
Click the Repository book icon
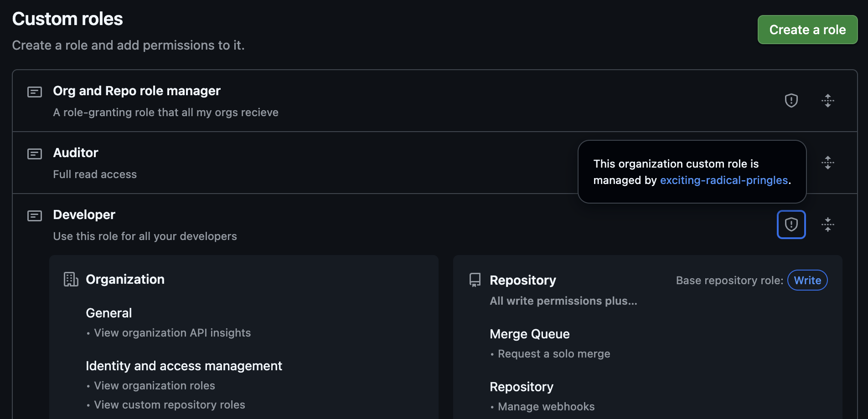474,280
